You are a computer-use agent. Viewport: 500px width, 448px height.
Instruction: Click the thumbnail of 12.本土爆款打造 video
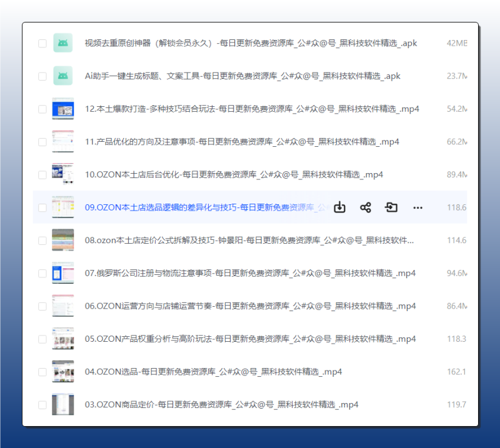point(63,109)
